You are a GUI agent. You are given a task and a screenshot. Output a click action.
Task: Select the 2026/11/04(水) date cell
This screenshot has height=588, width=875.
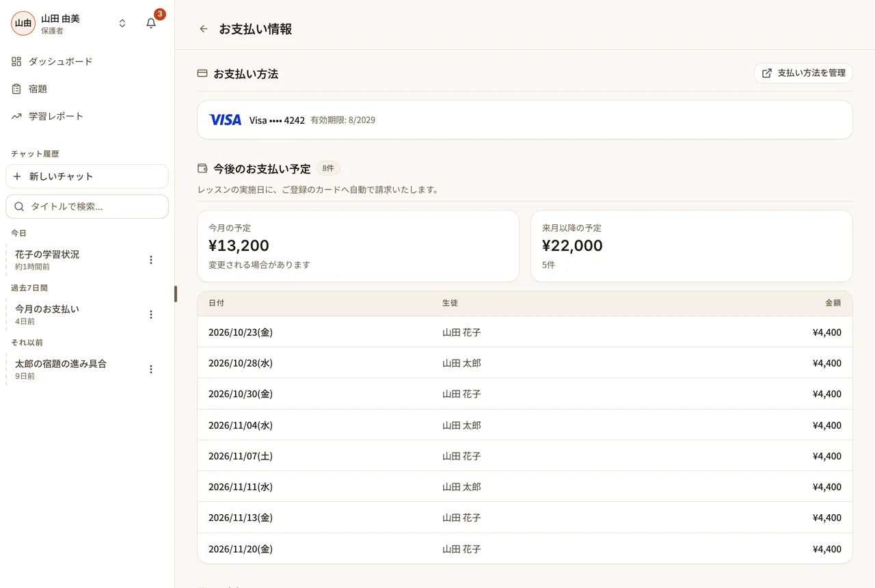click(x=241, y=425)
